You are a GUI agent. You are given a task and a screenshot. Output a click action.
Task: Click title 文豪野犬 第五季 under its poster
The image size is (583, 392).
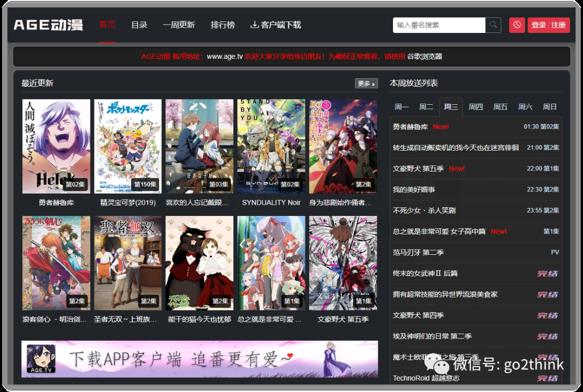[x=343, y=320]
